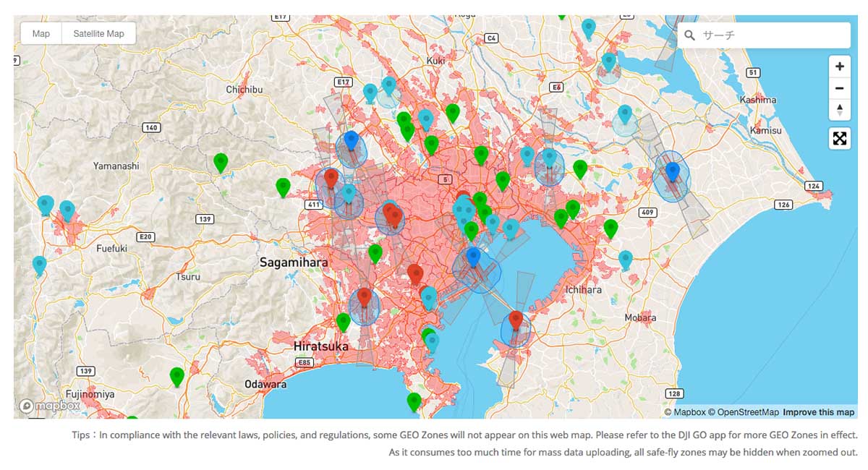Select red marker north of Hiratsuka

pos(365,296)
